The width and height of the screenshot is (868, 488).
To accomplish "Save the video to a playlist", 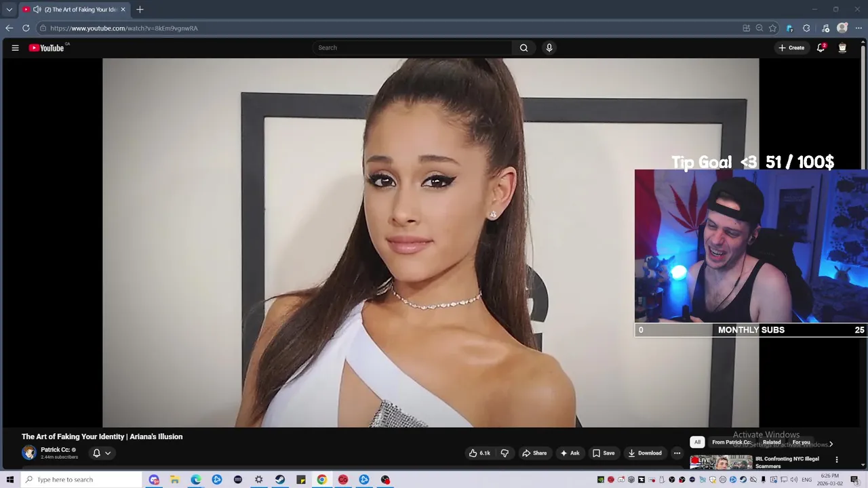I will (604, 453).
